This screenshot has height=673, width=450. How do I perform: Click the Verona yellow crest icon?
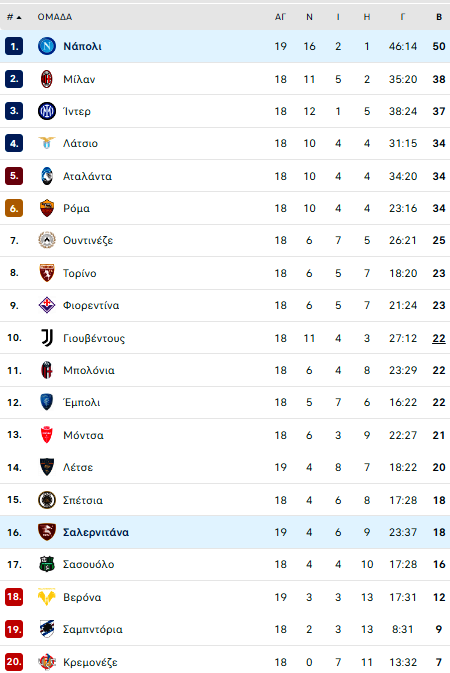coord(47,597)
